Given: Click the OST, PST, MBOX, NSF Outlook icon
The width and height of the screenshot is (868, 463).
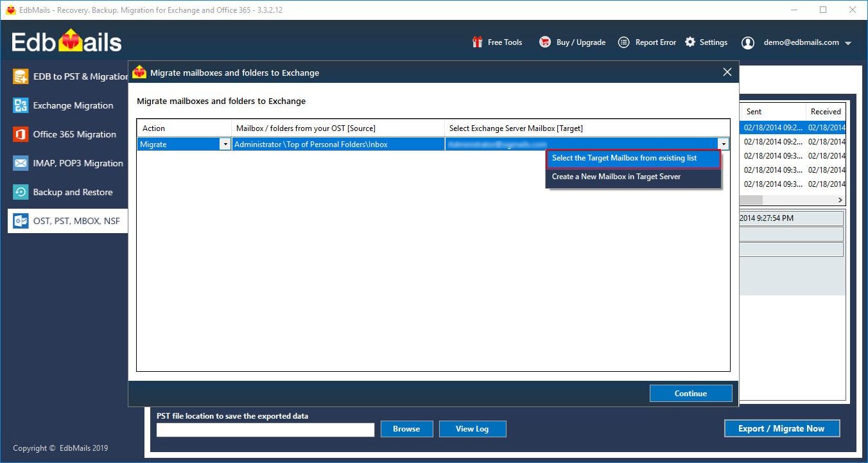Looking at the screenshot, I should (21, 221).
